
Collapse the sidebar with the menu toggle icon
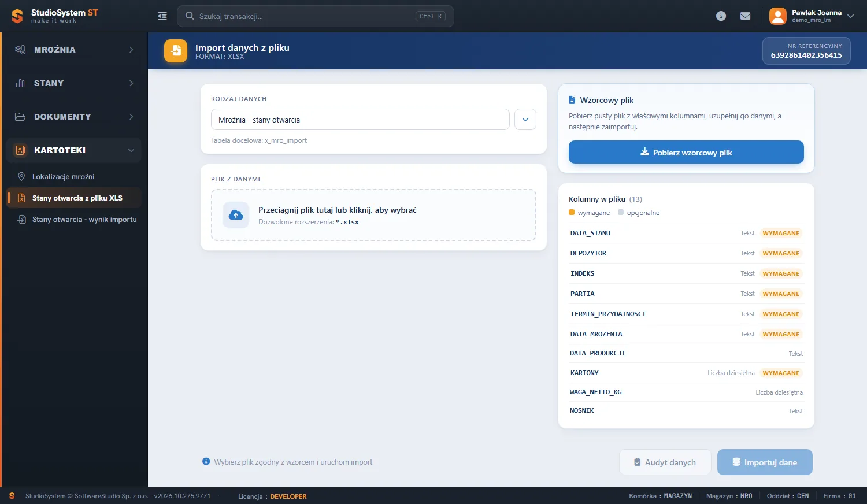coord(162,16)
